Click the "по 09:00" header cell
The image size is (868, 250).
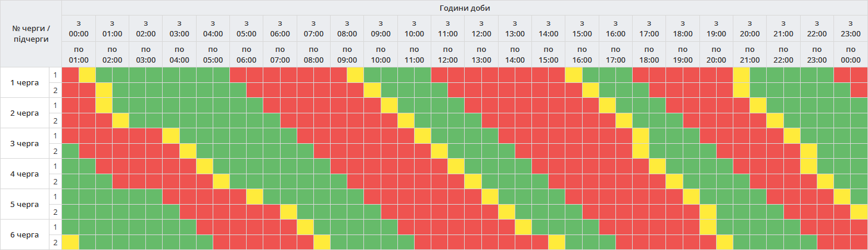pos(347,54)
